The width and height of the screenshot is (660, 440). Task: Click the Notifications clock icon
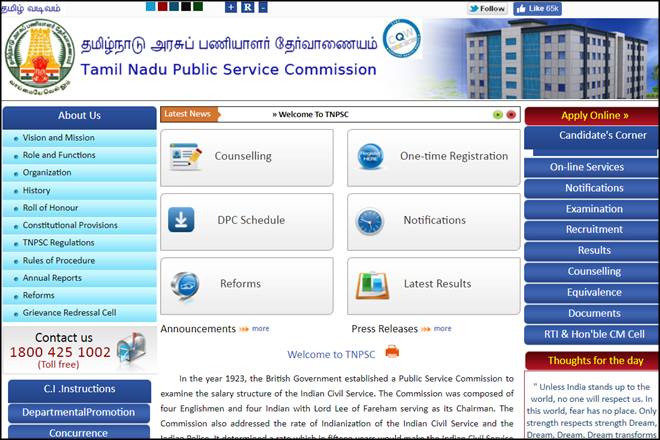pos(369,221)
